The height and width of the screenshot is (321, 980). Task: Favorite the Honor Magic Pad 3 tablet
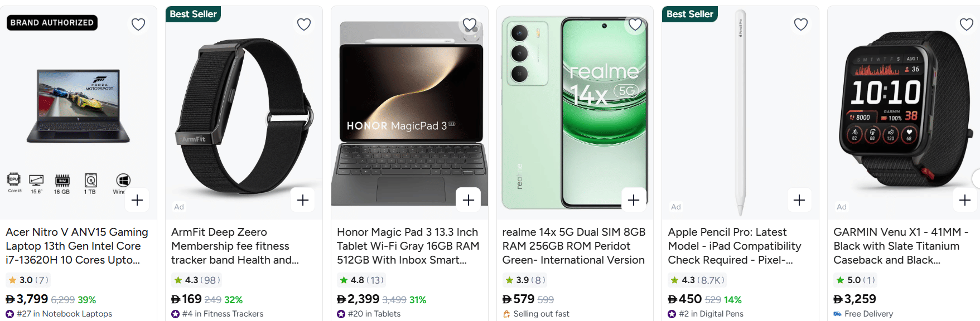pyautogui.click(x=470, y=25)
